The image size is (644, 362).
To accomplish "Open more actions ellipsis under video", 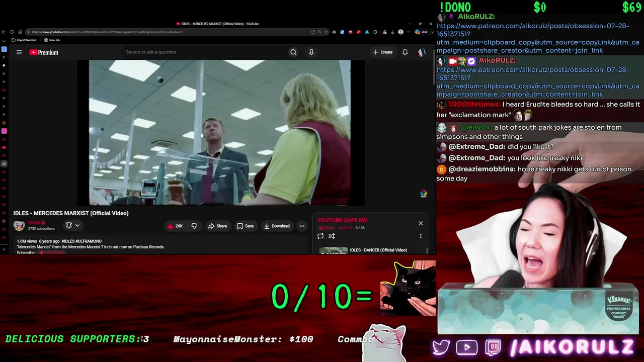I will click(x=302, y=226).
